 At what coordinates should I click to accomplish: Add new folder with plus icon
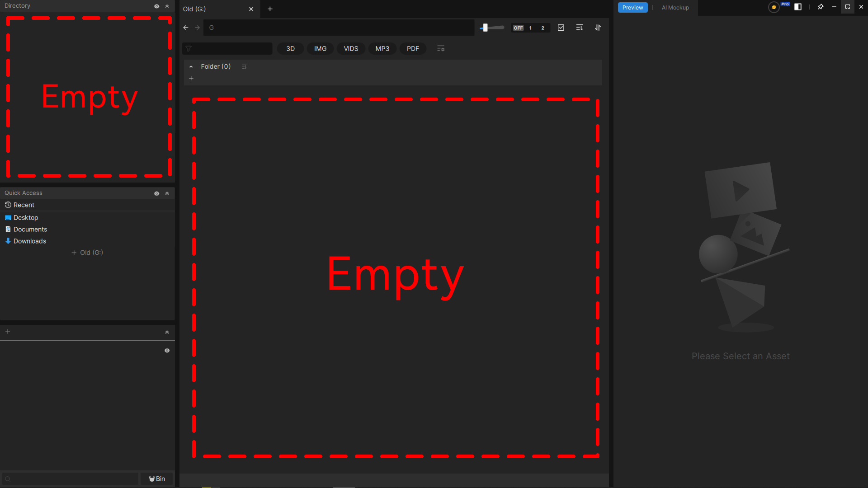(191, 78)
